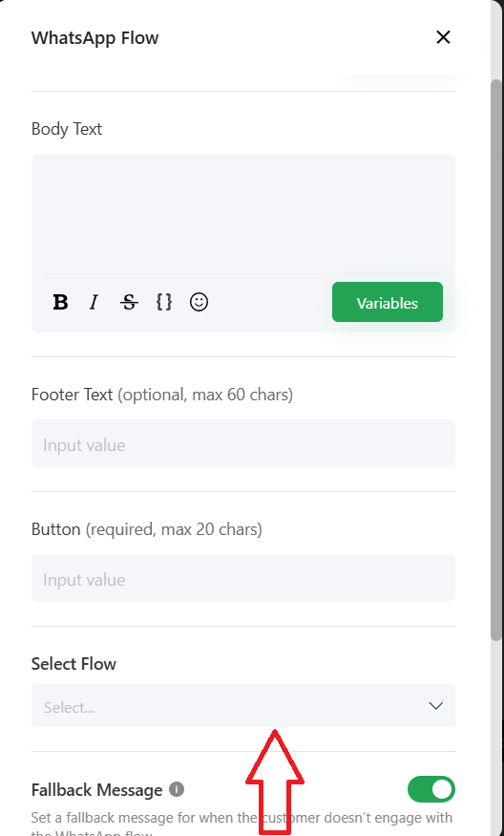Insert curly braces placeholder in body
Viewport: 504px width, 836px height.
(164, 302)
